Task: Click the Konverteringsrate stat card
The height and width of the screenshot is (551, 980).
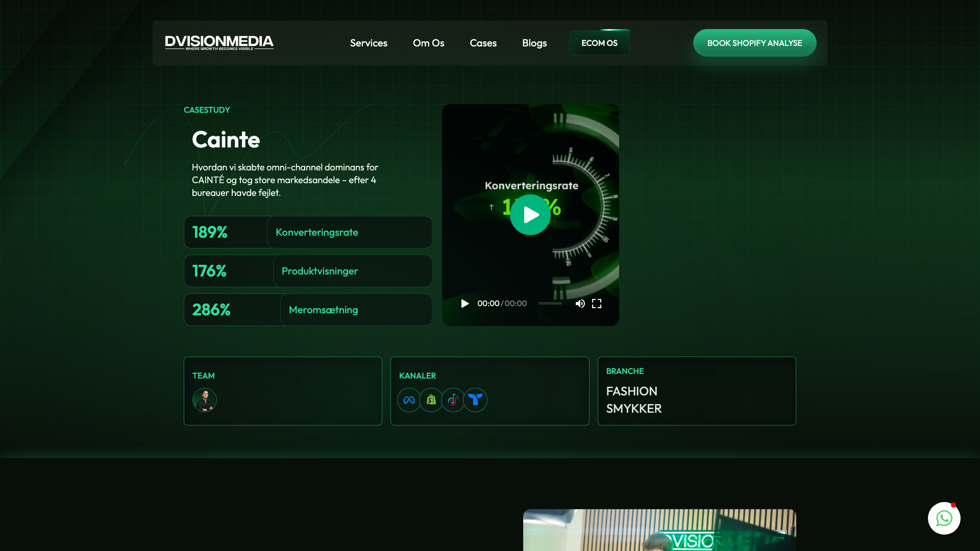Action: (308, 232)
